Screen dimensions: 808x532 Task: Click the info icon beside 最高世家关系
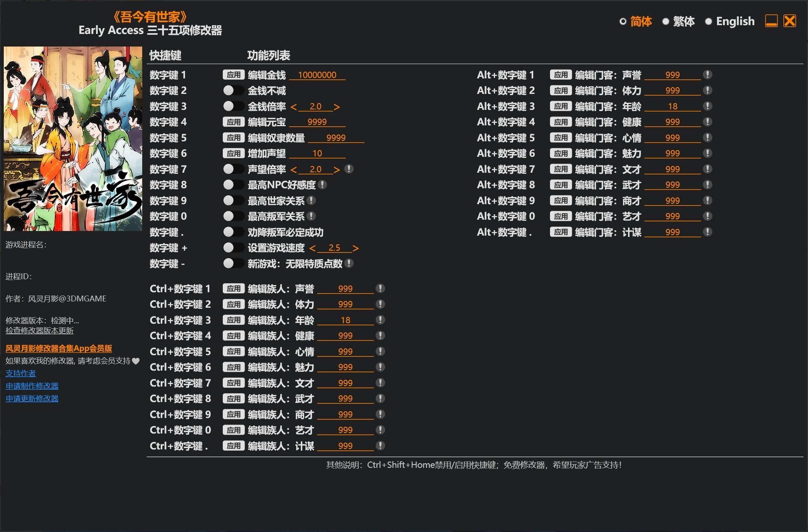(311, 200)
